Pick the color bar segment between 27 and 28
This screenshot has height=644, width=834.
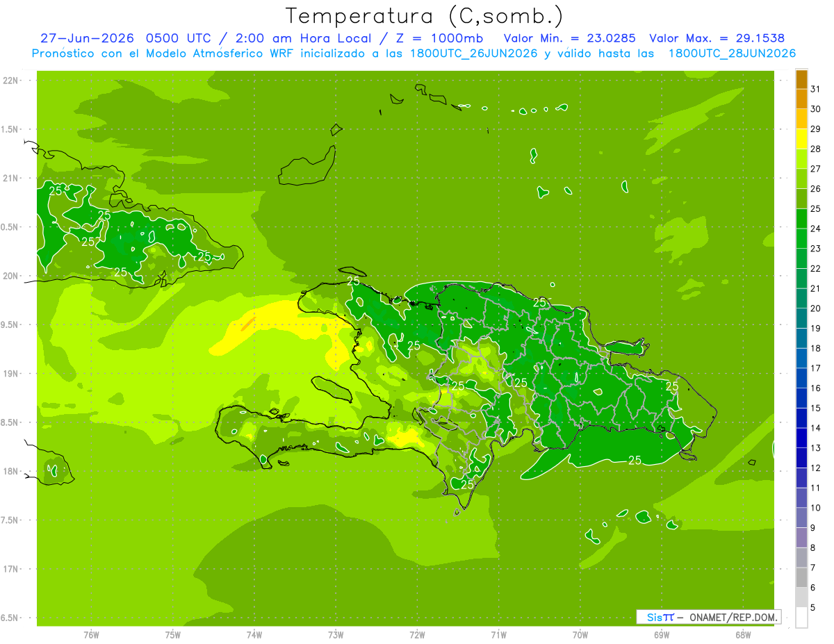(x=801, y=159)
